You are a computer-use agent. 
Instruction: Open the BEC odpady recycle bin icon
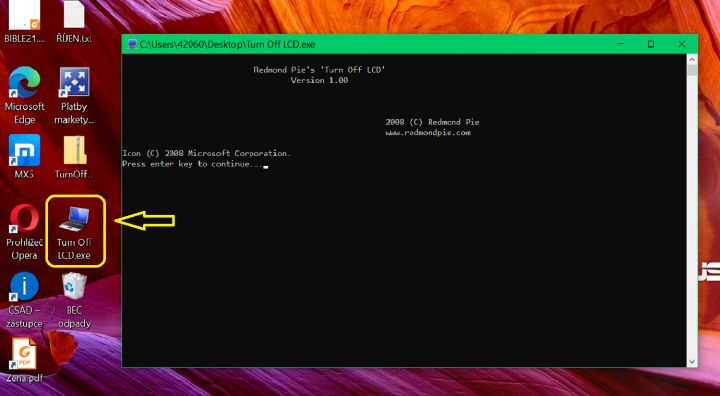point(74,300)
